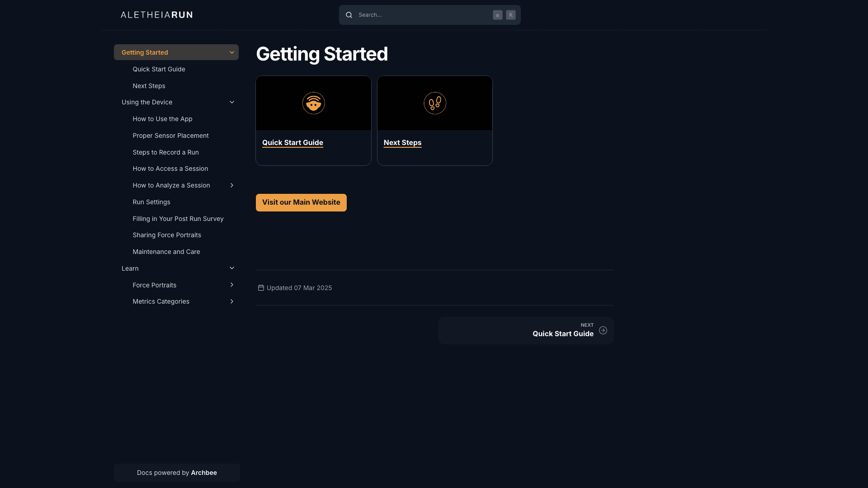Select the wifi sensor icon on Quick Start card
This screenshot has width=868, height=488.
coord(313,103)
